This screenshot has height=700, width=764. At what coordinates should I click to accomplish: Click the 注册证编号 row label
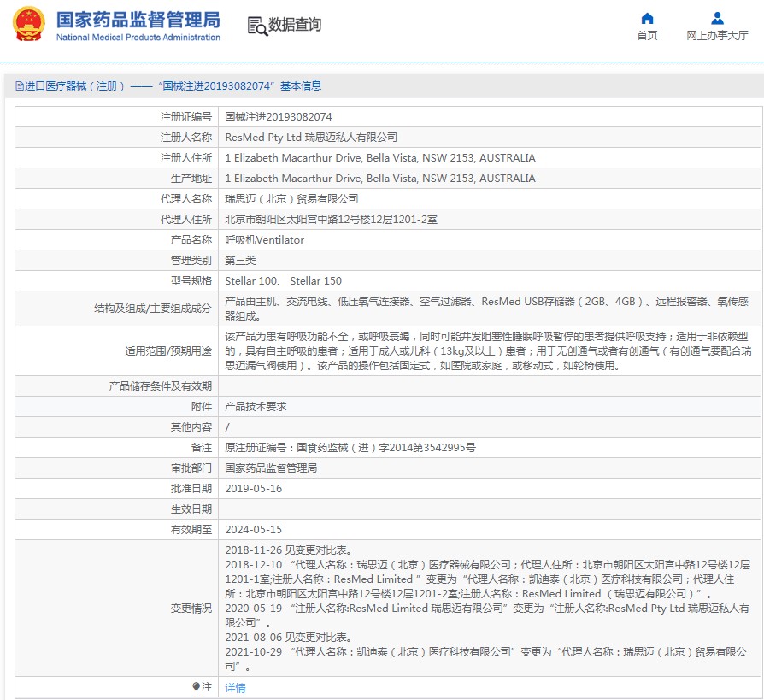pos(186,117)
